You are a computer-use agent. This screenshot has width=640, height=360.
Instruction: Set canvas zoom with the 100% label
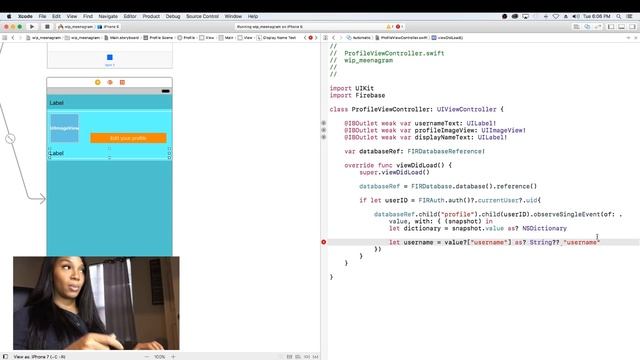[160, 356]
